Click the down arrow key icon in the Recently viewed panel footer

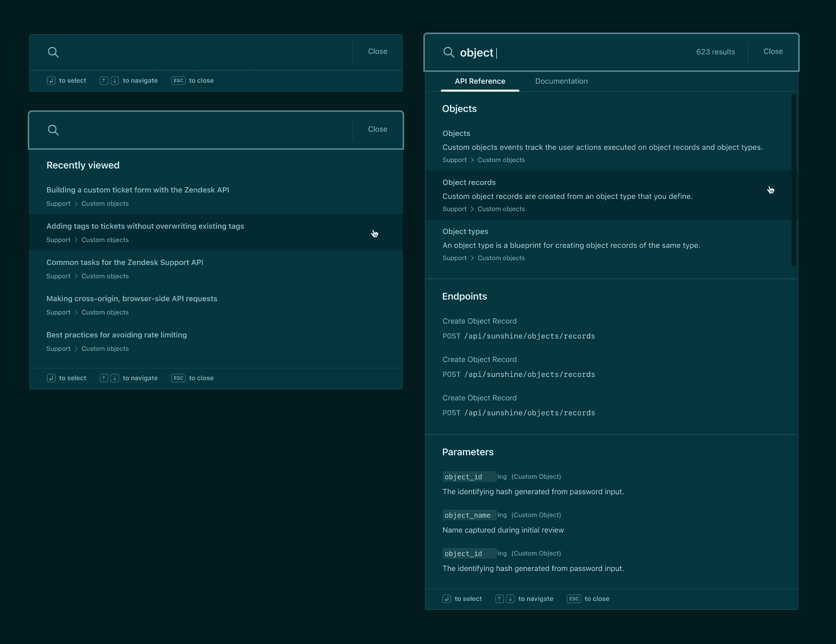115,378
